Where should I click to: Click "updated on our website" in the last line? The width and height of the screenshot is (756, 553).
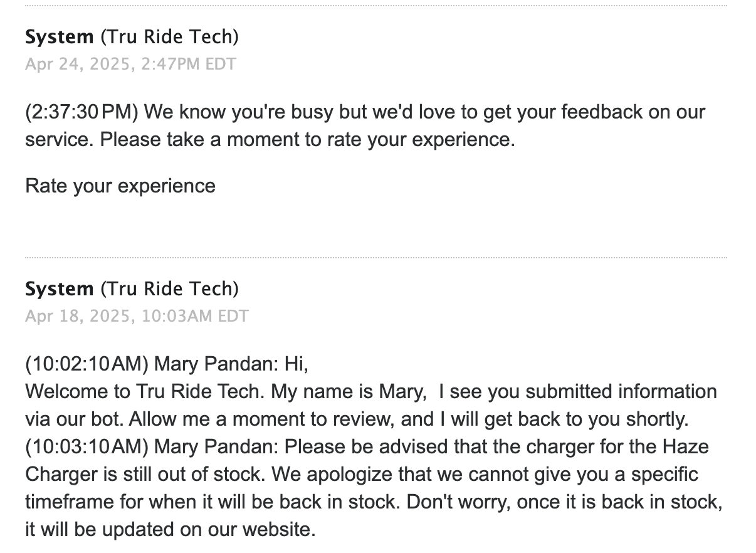(207, 530)
